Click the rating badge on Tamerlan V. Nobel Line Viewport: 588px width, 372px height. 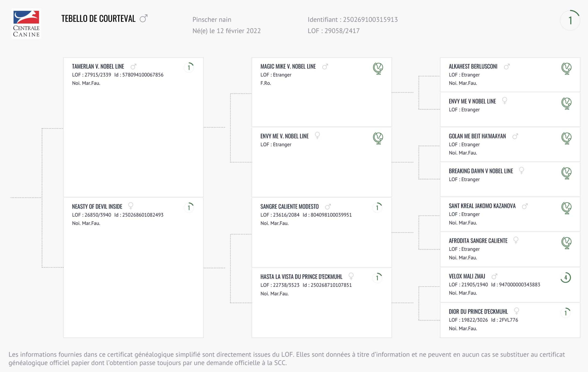189,67
